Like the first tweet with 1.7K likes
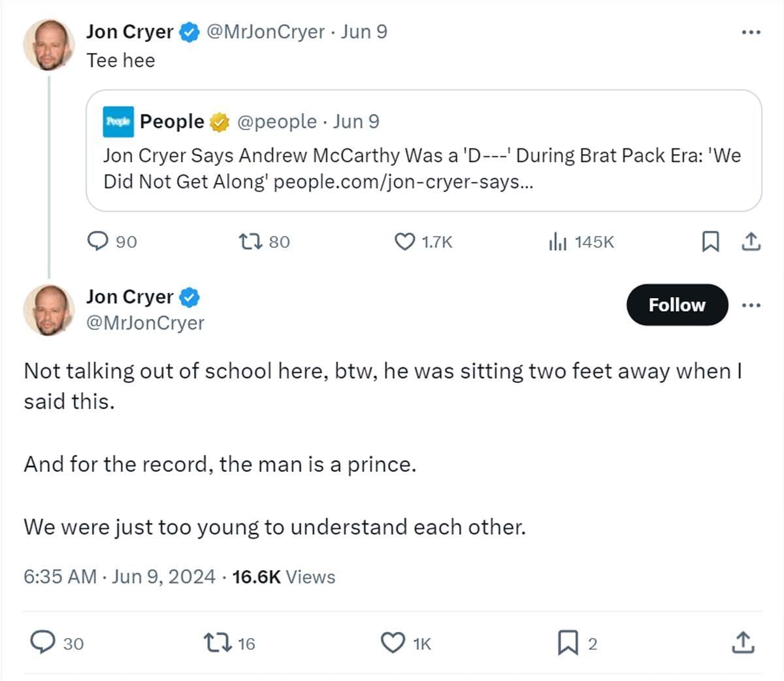Image resolution: width=784 pixels, height=681 pixels. click(x=405, y=242)
